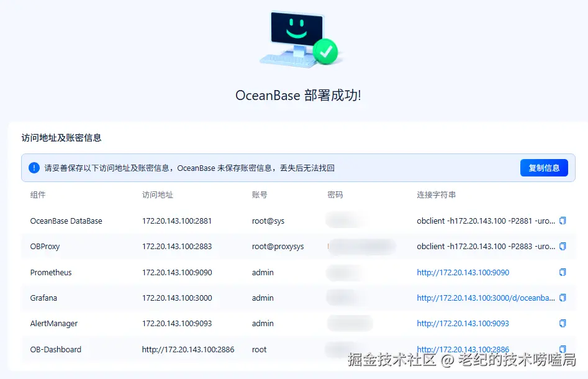Click the root account in the OB-Dashboard row
The height and width of the screenshot is (379, 588).
tap(259, 349)
